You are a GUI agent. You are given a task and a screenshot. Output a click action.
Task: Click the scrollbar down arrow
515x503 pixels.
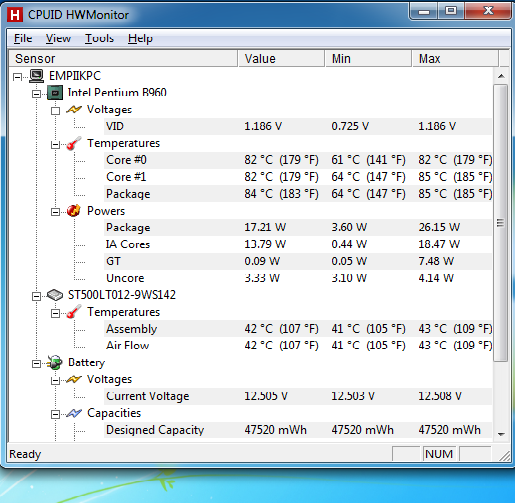(x=501, y=434)
